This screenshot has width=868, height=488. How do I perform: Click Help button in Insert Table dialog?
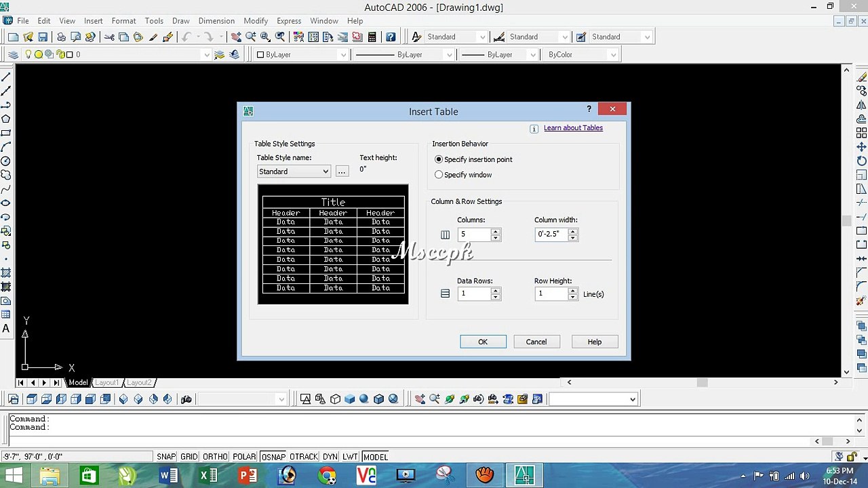tap(595, 342)
